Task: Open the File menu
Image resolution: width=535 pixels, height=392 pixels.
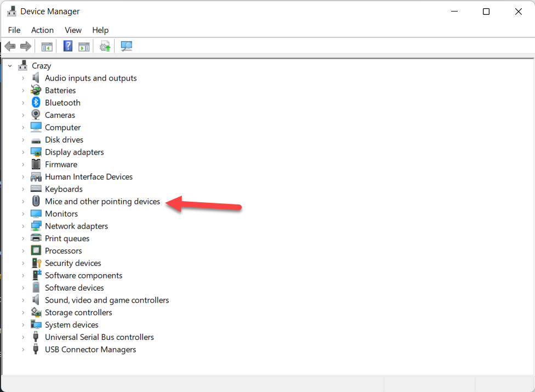Action: pos(14,30)
